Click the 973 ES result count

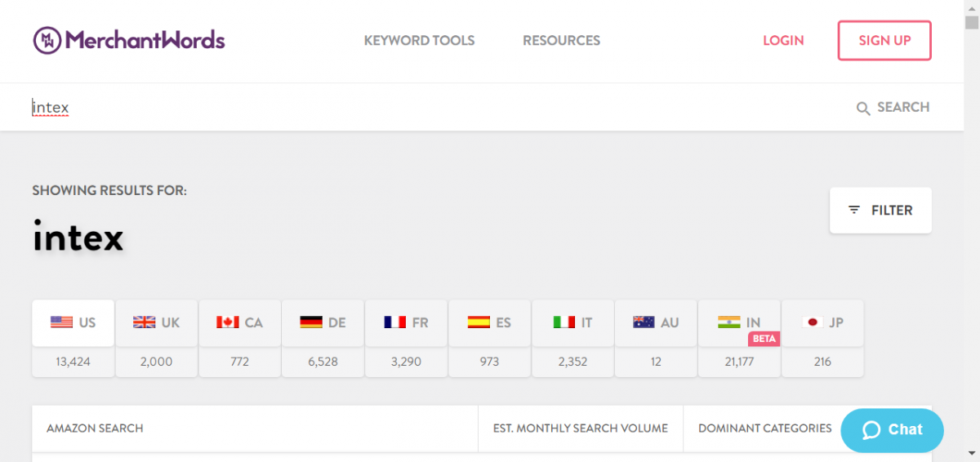pos(490,362)
